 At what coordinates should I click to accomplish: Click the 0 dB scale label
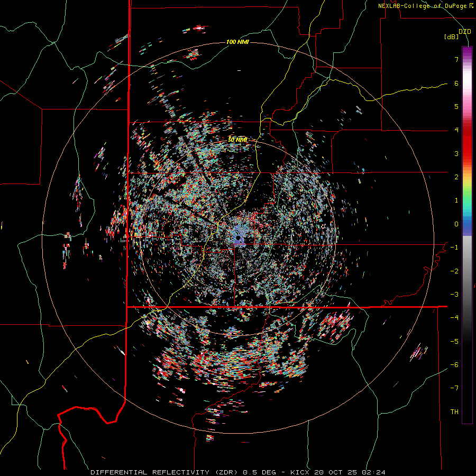pos(456,224)
